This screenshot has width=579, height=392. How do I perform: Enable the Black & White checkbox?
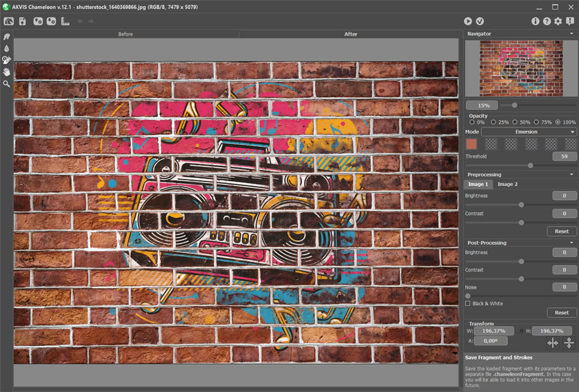(x=468, y=303)
